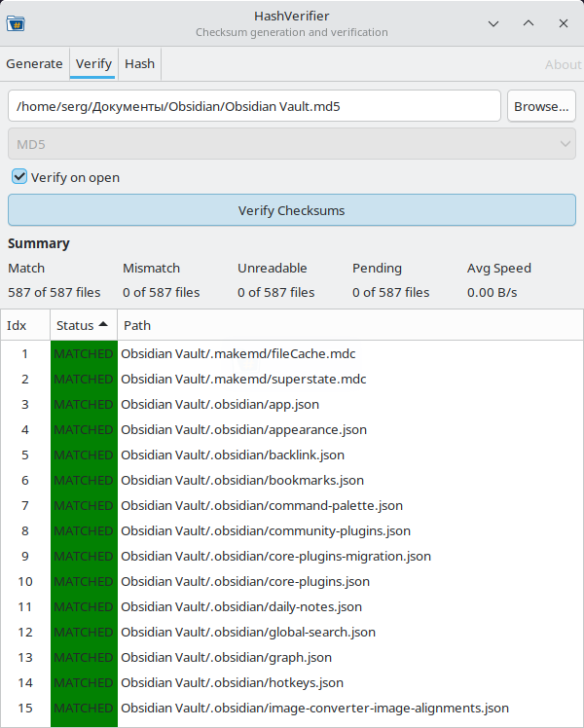Select row path graph.json
This screenshot has height=728, width=584.
(227, 657)
